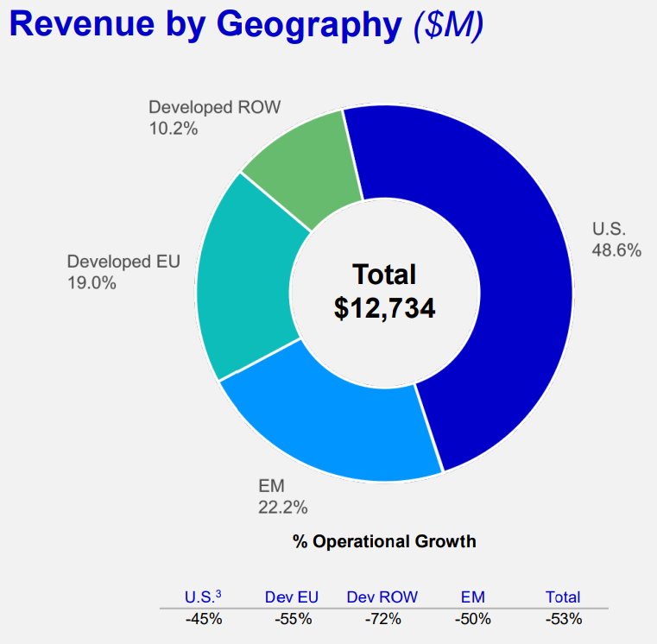This screenshot has width=657, height=644.
Task: Open the U.S. footnote column header
Action: coord(204,597)
